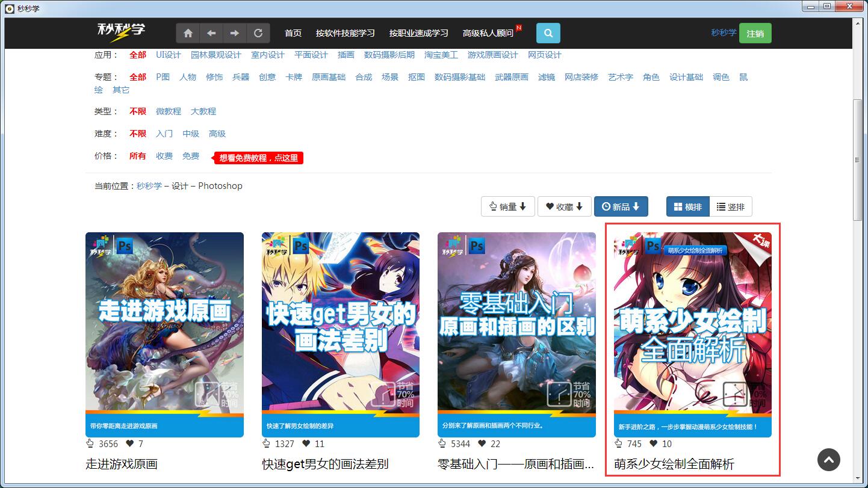Open 高级私人顾问 in the top nav
The image size is (868, 488).
[x=488, y=33]
